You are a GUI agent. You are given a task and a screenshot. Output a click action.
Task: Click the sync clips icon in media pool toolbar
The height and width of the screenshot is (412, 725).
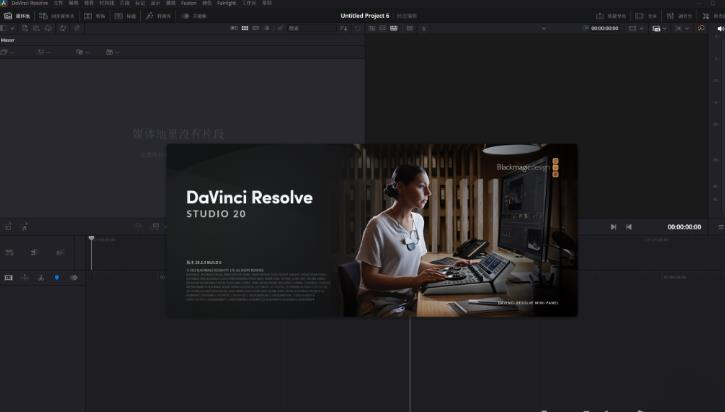[63, 28]
